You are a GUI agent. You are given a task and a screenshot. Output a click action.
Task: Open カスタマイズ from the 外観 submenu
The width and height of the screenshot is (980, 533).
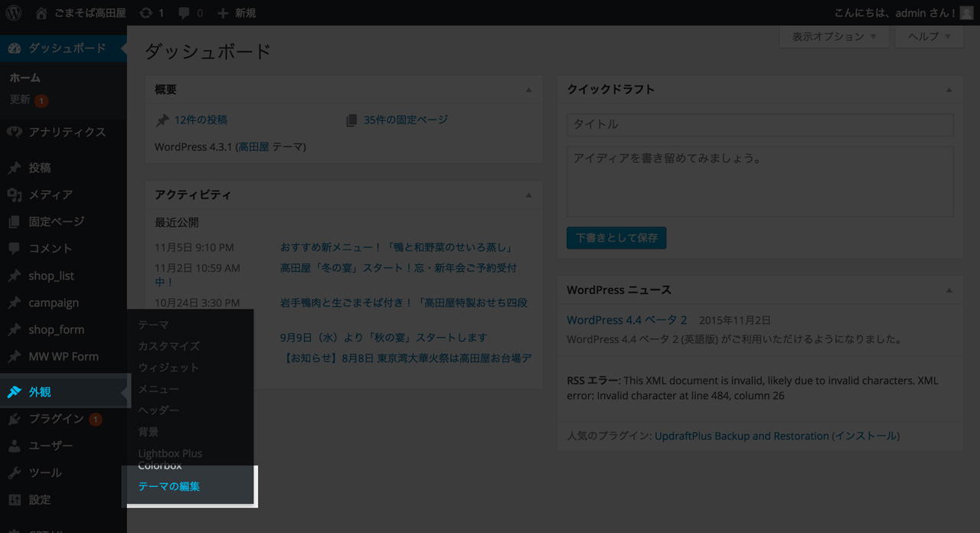point(168,346)
